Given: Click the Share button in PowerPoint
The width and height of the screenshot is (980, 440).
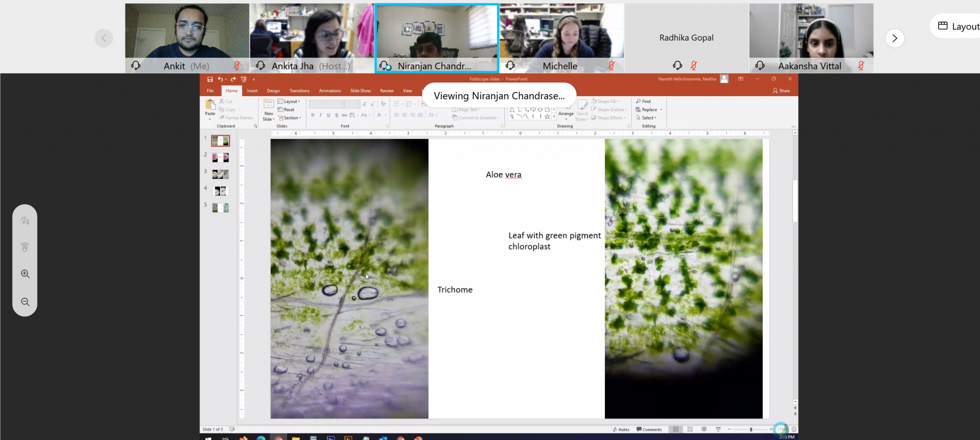Looking at the screenshot, I should [x=781, y=91].
